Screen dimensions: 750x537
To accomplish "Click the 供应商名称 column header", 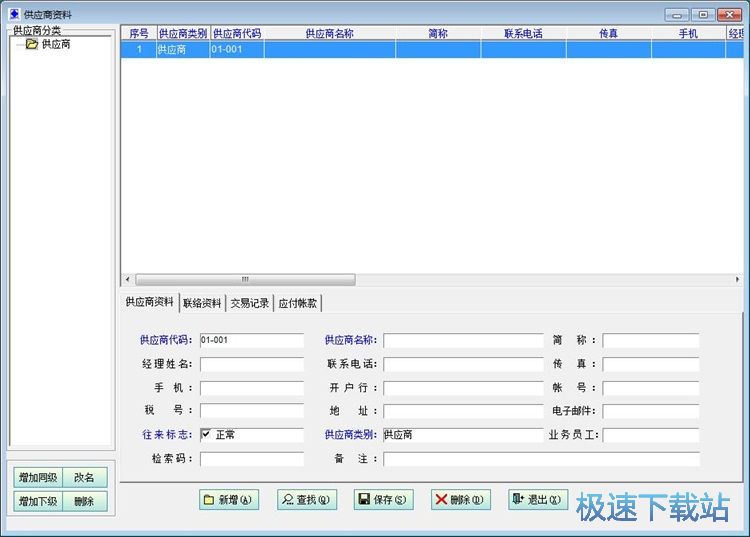I will 330,33.
